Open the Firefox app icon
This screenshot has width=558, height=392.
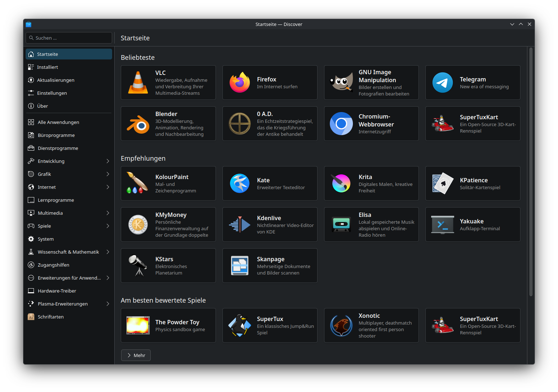pos(240,83)
